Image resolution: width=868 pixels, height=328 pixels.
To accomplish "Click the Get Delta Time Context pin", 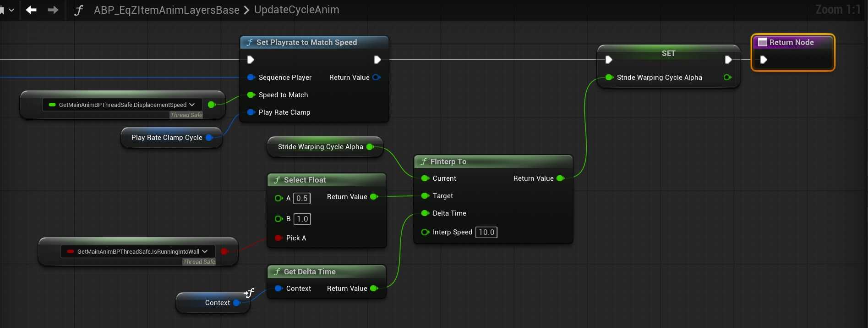I will click(278, 289).
